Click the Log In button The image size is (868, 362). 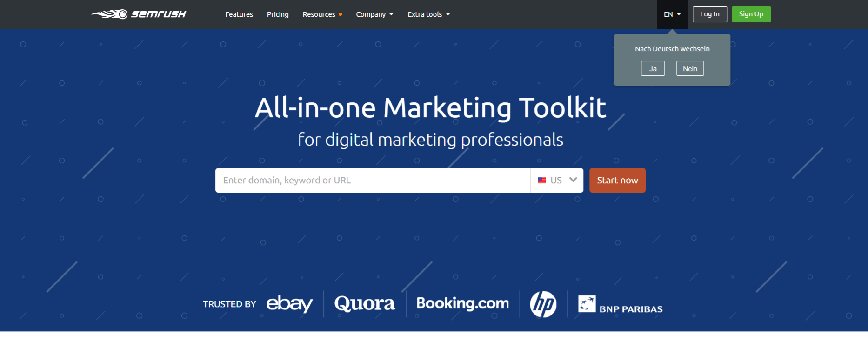[x=710, y=14]
